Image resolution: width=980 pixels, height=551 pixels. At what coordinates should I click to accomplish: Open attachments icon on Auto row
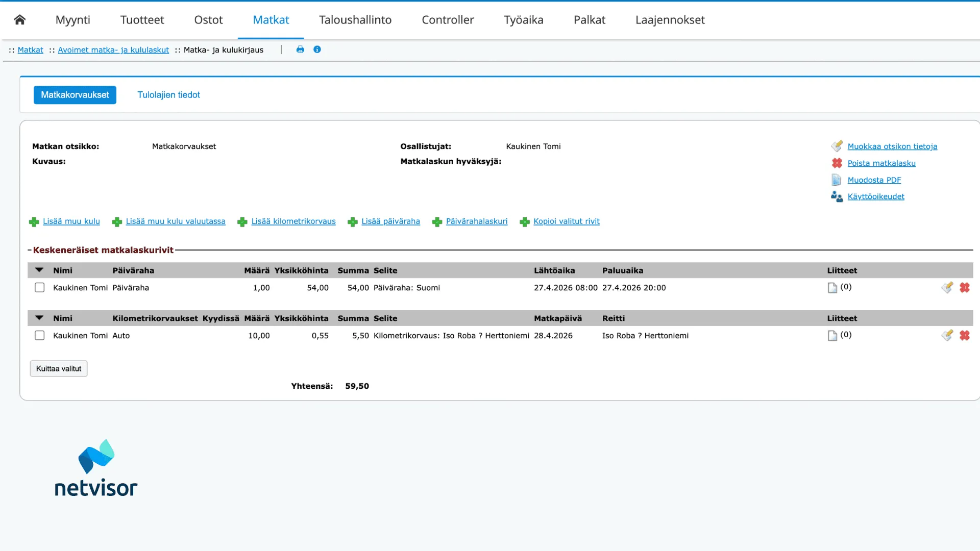pos(832,336)
